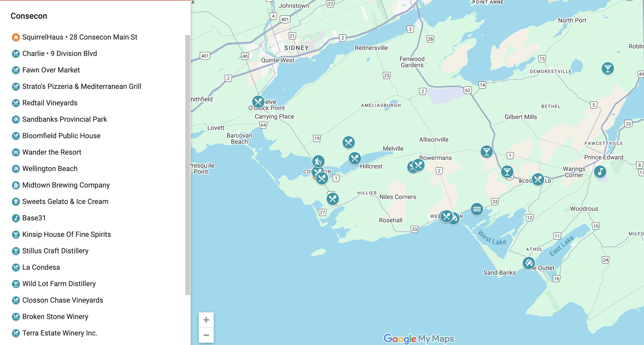Screen dimensions: 644x345
Task: Open the Google My Maps logo link
Action: (419, 339)
